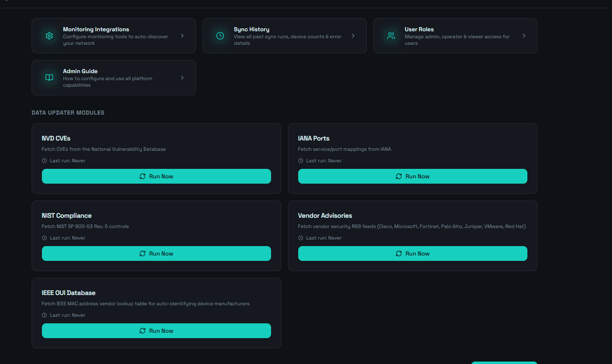Click the refresh icon inside NVD CVEs Run Now

click(x=143, y=176)
